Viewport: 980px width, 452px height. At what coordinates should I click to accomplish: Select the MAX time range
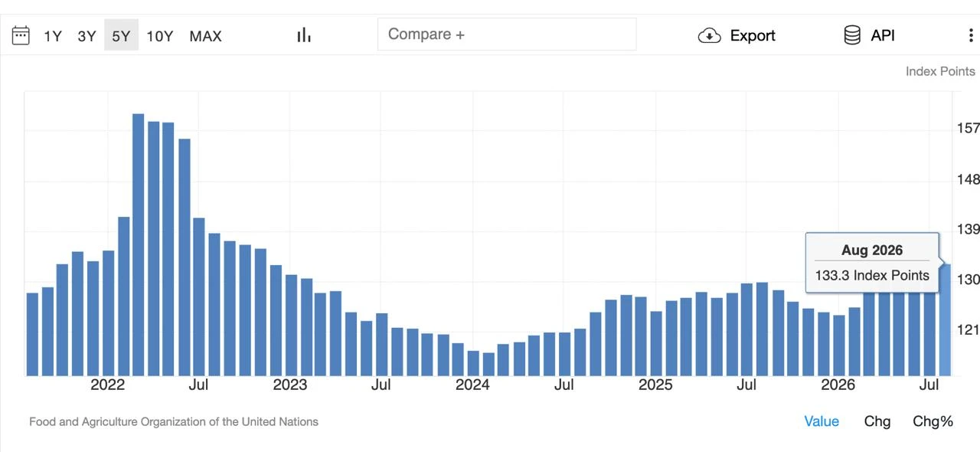click(205, 36)
